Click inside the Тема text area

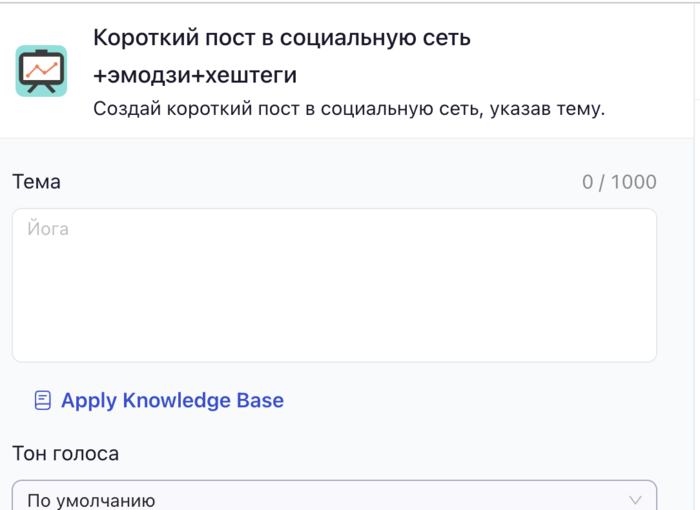pos(334,285)
